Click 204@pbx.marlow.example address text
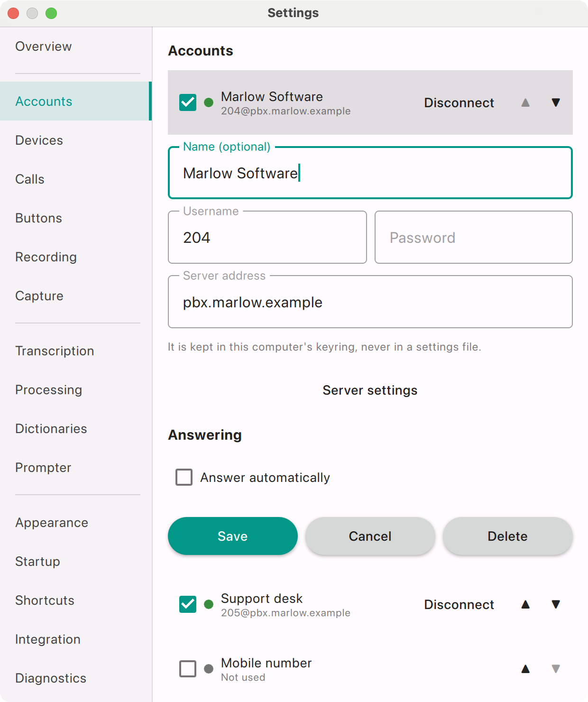The image size is (588, 702). (286, 111)
